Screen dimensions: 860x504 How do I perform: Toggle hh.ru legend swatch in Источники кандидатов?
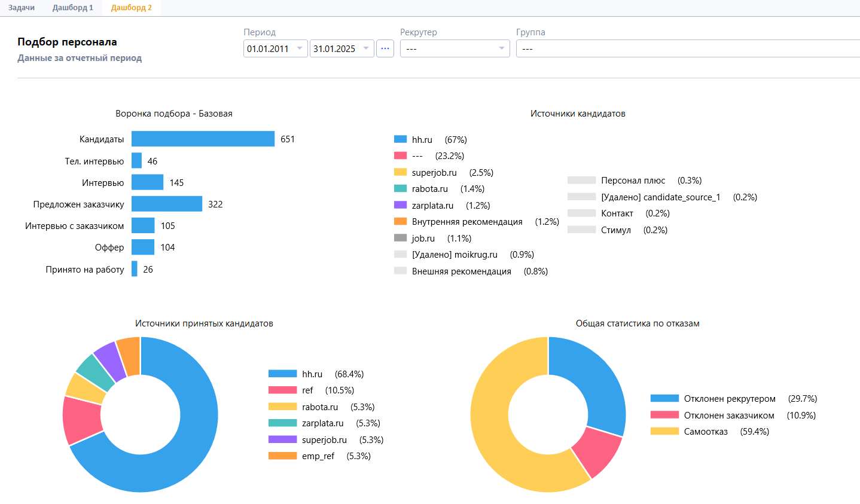(401, 139)
